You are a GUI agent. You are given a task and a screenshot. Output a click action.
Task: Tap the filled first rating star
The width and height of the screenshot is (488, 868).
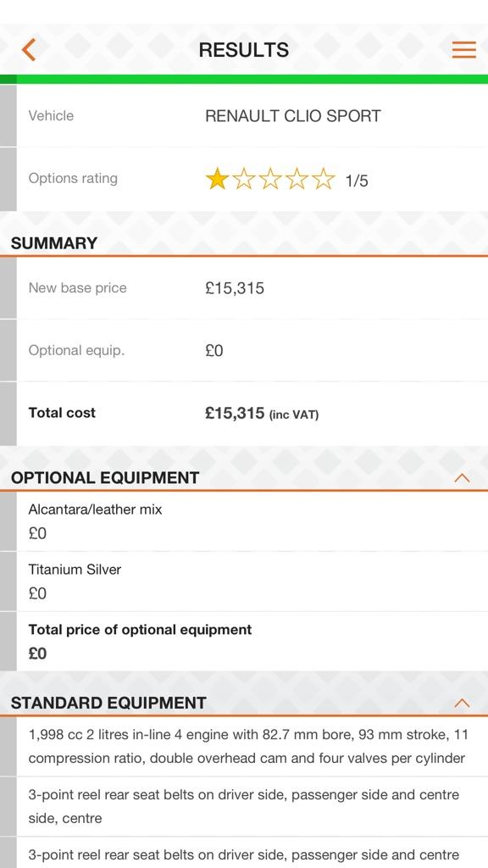(217, 180)
